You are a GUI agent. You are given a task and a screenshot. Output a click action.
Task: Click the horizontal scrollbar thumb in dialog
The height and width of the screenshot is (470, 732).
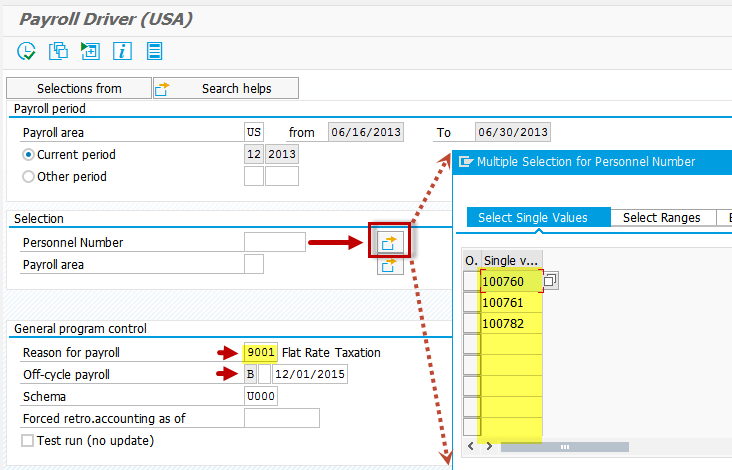[565, 447]
